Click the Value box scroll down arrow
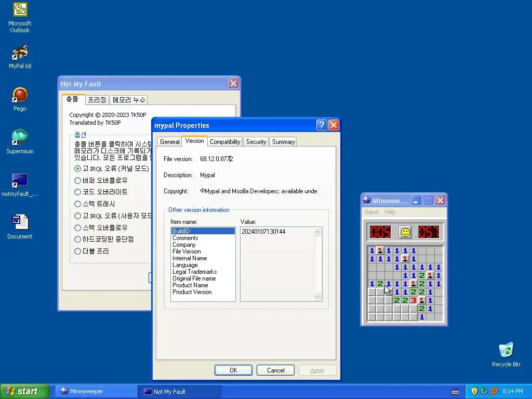This screenshot has width=532, height=399. click(x=317, y=297)
